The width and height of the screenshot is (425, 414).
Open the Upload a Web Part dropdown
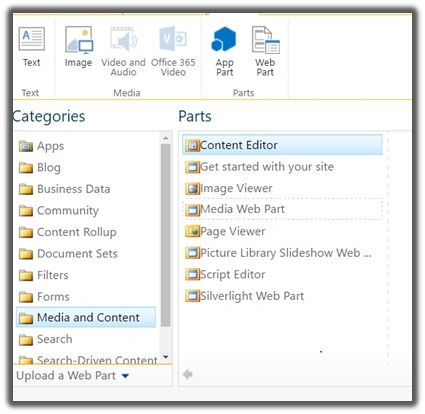click(x=73, y=376)
